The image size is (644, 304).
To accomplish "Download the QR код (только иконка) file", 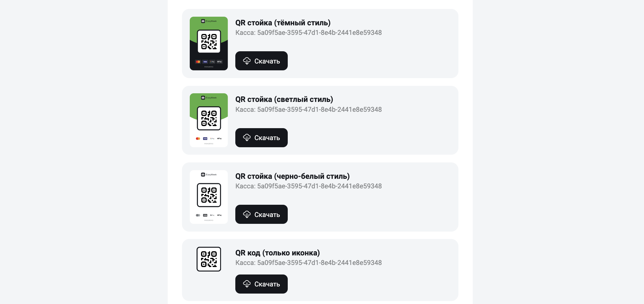I will pyautogui.click(x=262, y=284).
